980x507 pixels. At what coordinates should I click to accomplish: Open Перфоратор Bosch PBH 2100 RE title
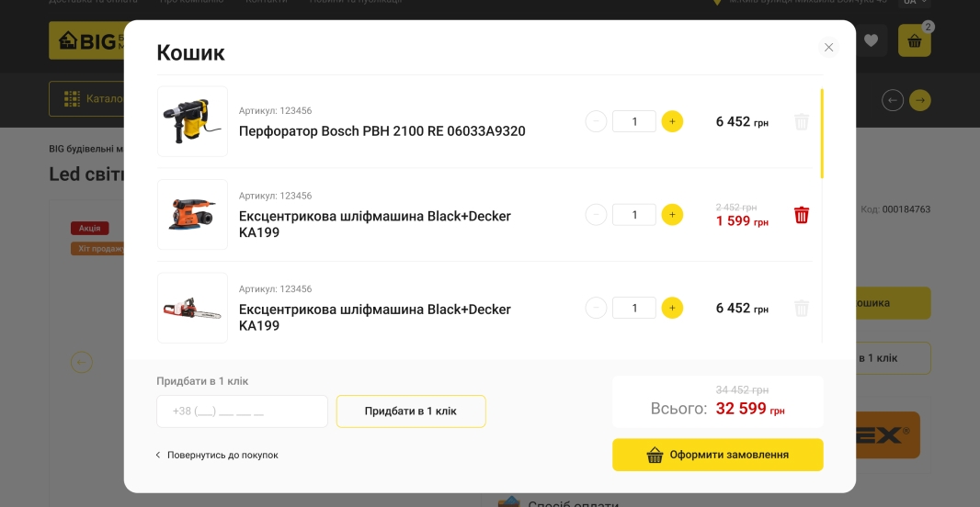coord(382,131)
